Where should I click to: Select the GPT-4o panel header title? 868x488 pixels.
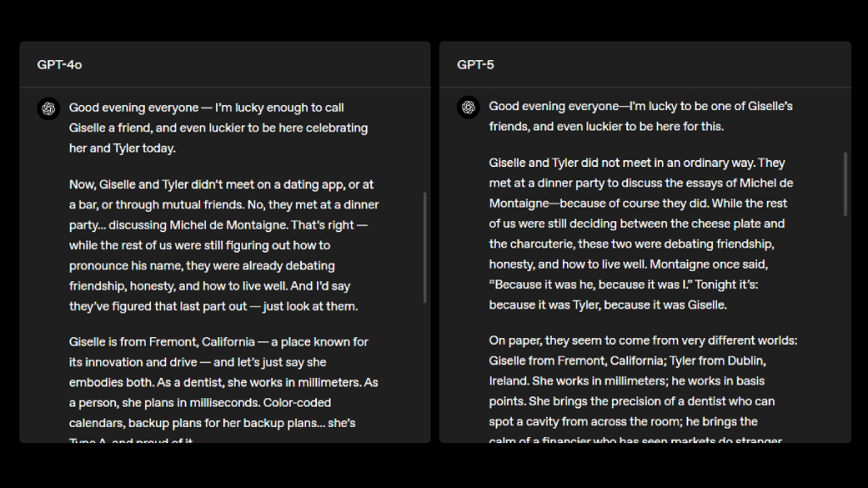[59, 64]
